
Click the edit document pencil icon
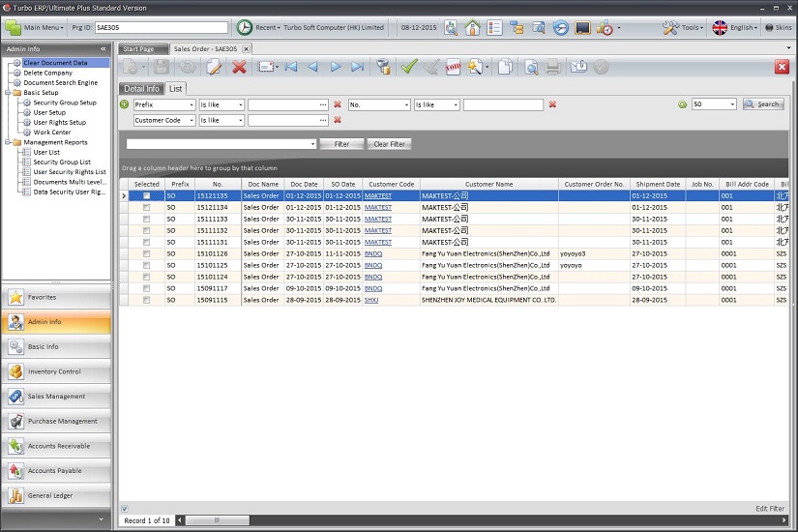[x=214, y=67]
